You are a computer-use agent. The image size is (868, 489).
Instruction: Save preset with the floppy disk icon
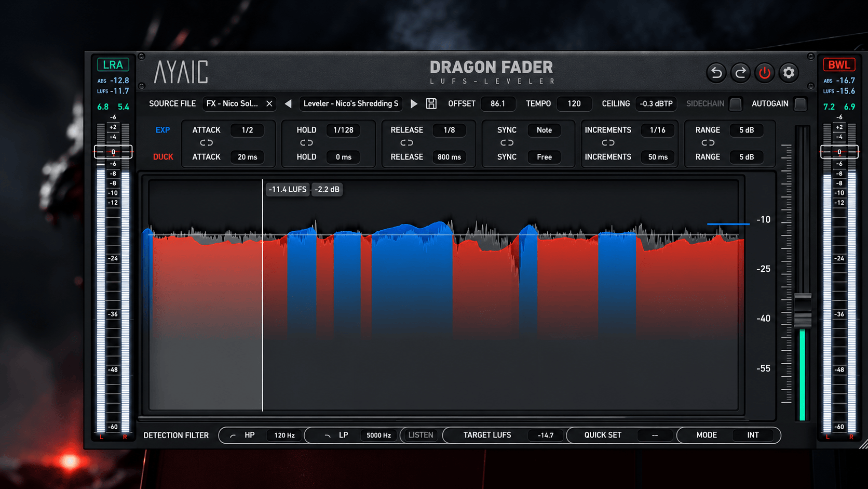(431, 103)
